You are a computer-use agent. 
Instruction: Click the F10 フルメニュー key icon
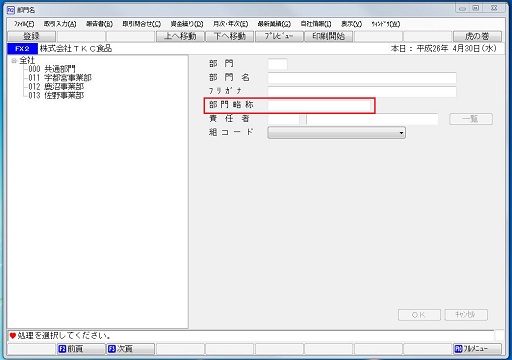click(x=458, y=349)
